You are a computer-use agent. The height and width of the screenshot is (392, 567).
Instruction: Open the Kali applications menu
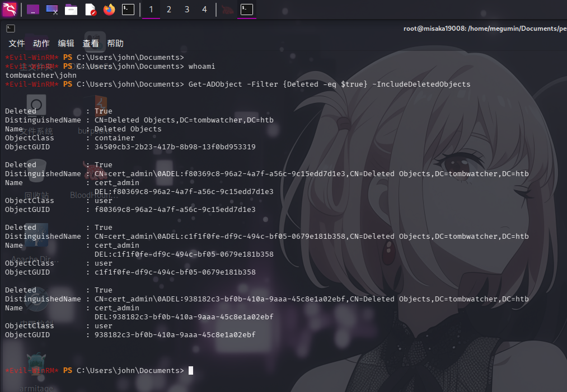click(9, 10)
